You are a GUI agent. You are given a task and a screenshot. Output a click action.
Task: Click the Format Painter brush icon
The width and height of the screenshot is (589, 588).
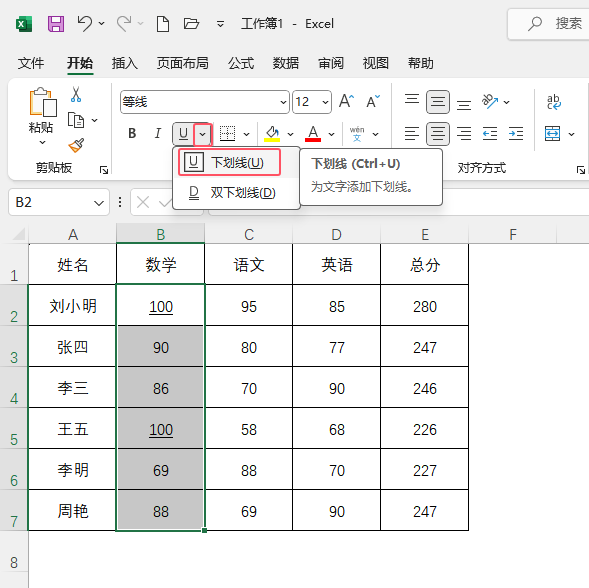[x=76, y=145]
